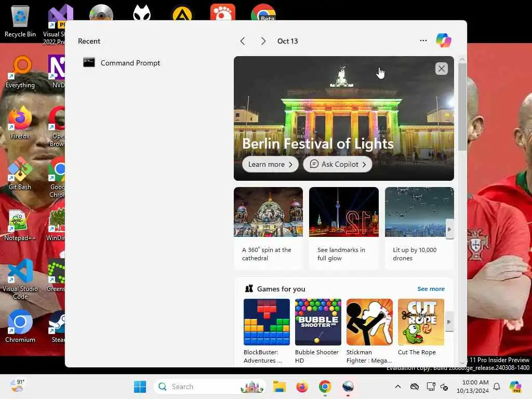Click See more in Games for you
Viewport: 532px width, 399px height.
click(x=431, y=289)
